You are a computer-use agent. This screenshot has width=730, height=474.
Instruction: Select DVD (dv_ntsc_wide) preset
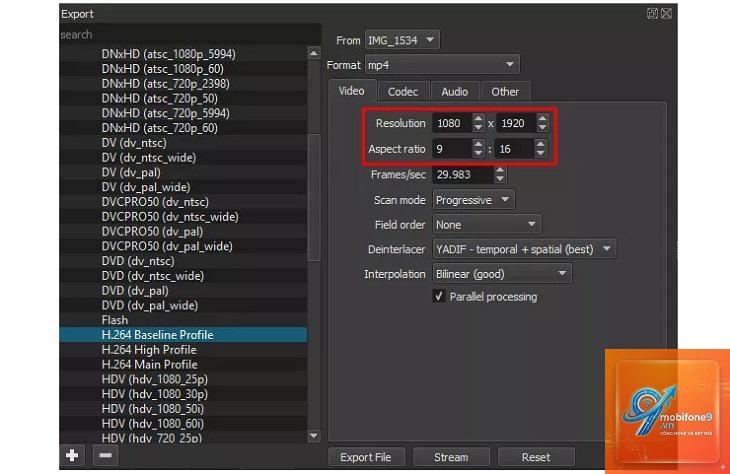tap(183, 276)
